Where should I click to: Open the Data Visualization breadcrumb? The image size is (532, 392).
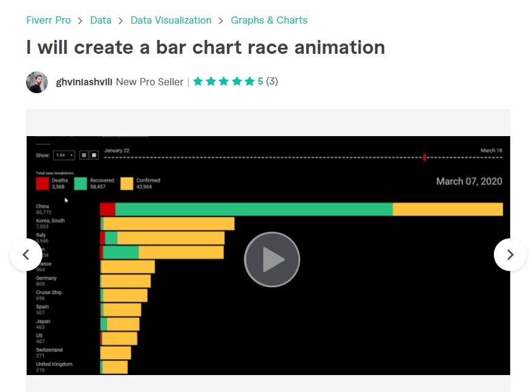[171, 21]
